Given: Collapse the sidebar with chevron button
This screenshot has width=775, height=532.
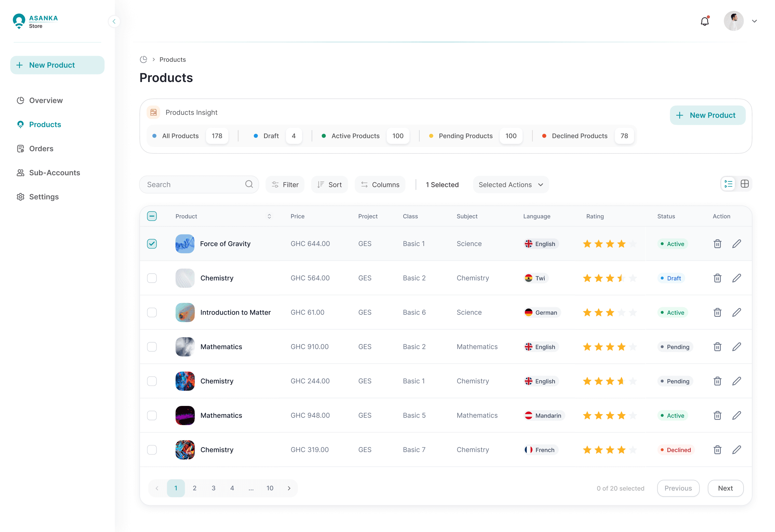Looking at the screenshot, I should coord(114,22).
